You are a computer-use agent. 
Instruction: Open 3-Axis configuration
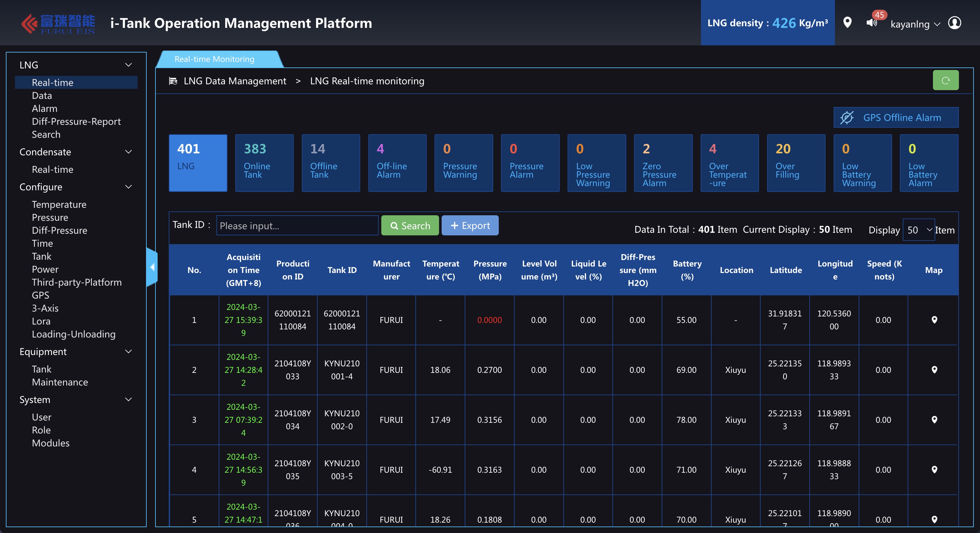[x=45, y=308]
